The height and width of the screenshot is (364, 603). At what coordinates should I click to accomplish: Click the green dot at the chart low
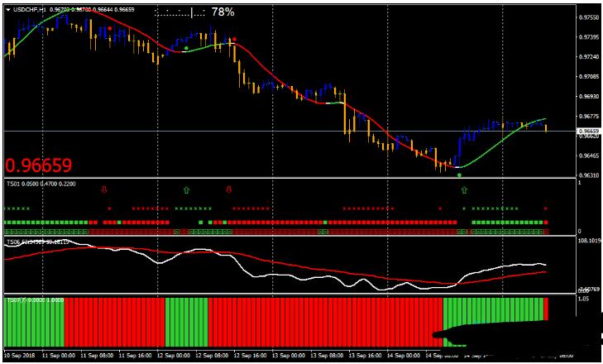click(459, 175)
